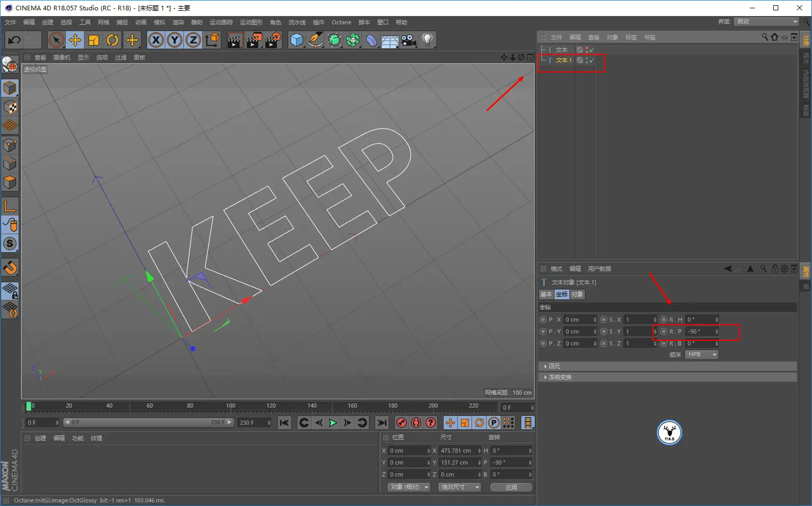Click the timeline frame slider bar

click(149, 423)
